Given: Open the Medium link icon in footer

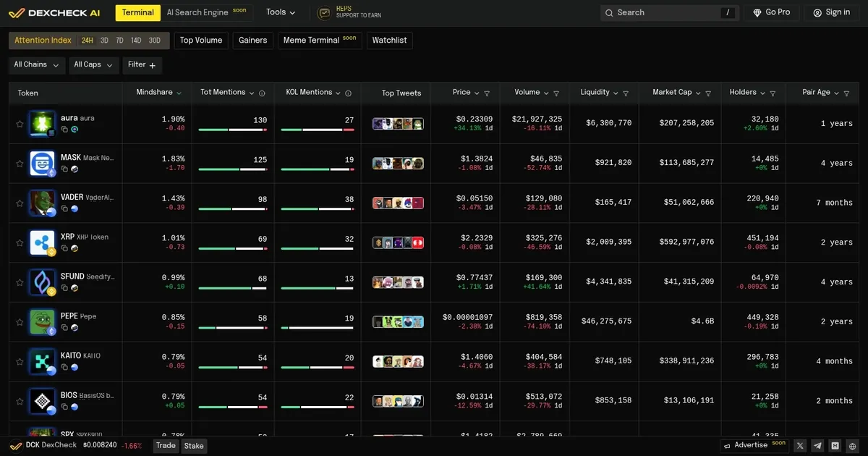Looking at the screenshot, I should pyautogui.click(x=835, y=446).
